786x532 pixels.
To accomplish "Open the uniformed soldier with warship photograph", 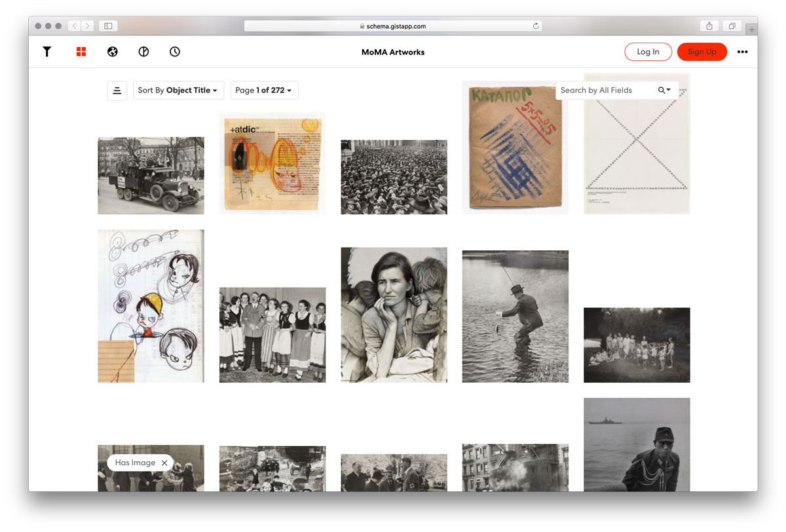I will [x=637, y=445].
